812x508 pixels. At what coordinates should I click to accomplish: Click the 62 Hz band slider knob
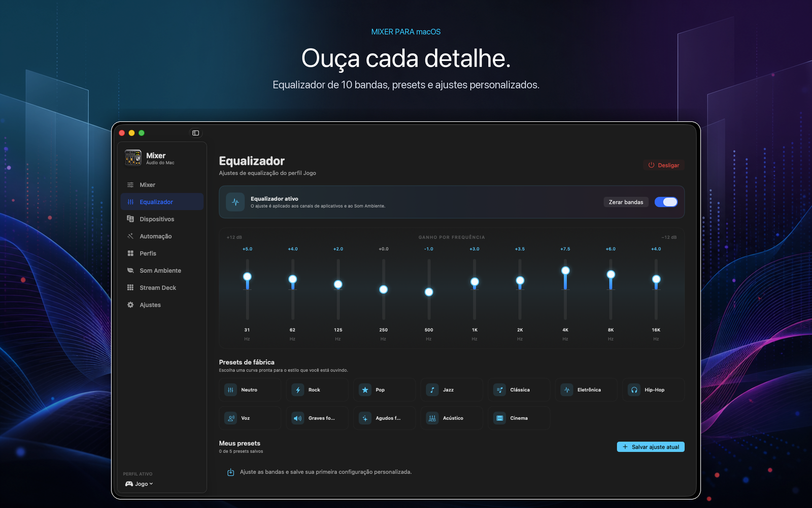click(293, 279)
